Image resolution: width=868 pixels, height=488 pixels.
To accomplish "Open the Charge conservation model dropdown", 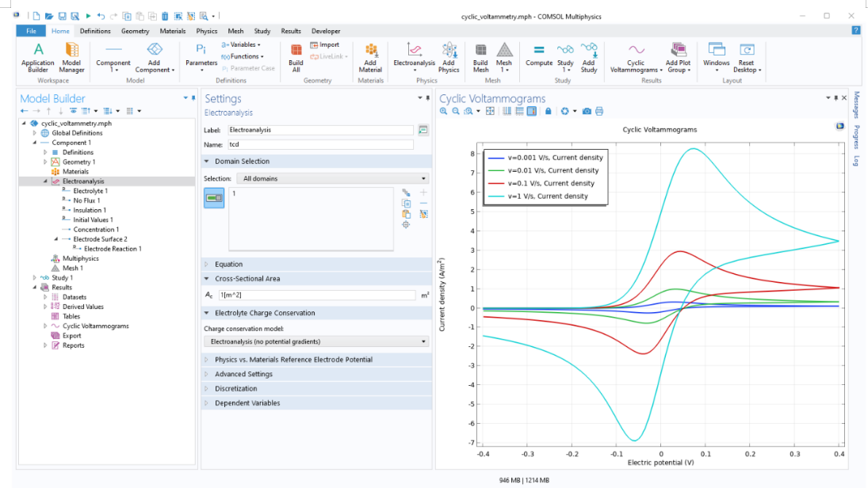I will 316,342.
